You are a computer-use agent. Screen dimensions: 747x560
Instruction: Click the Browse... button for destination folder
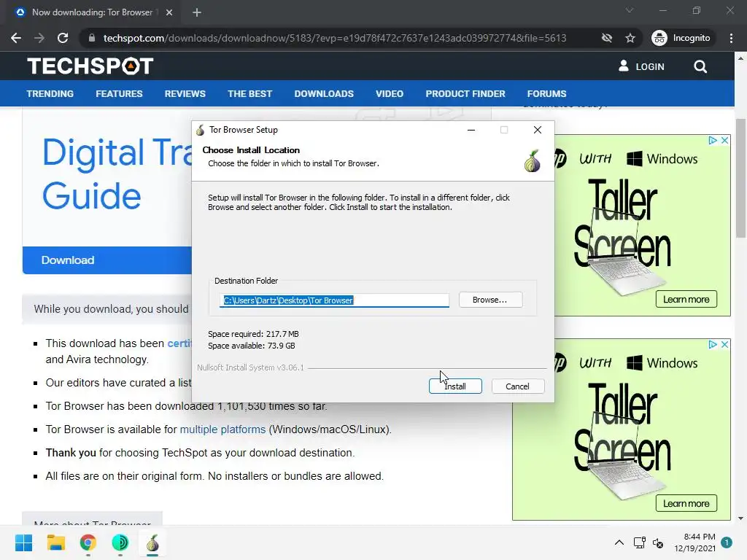[x=490, y=300]
